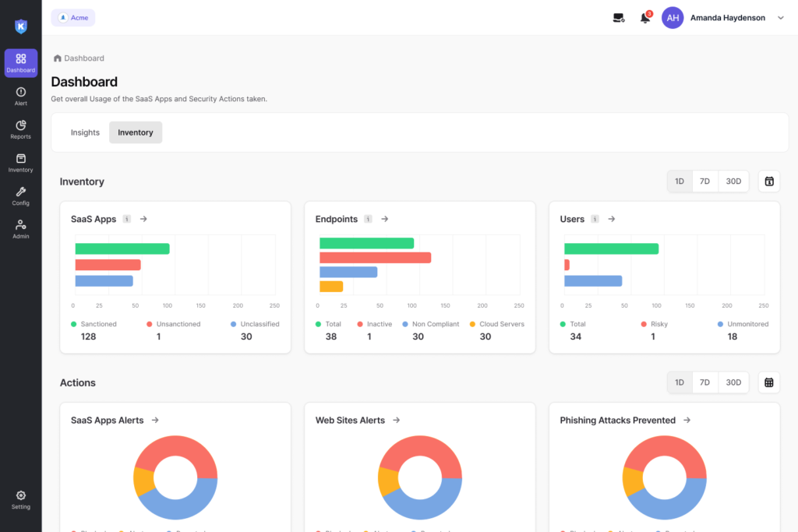
Task: Click green Sanctioned bar in SaaS Apps
Action: 122,248
